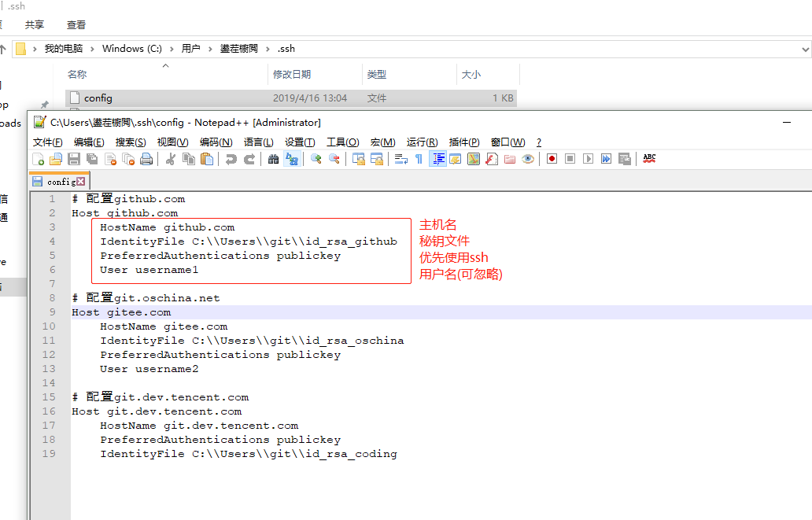The height and width of the screenshot is (520, 812).
Task: Go to 我的电脑 in Explorer breadcrumb
Action: point(63,49)
